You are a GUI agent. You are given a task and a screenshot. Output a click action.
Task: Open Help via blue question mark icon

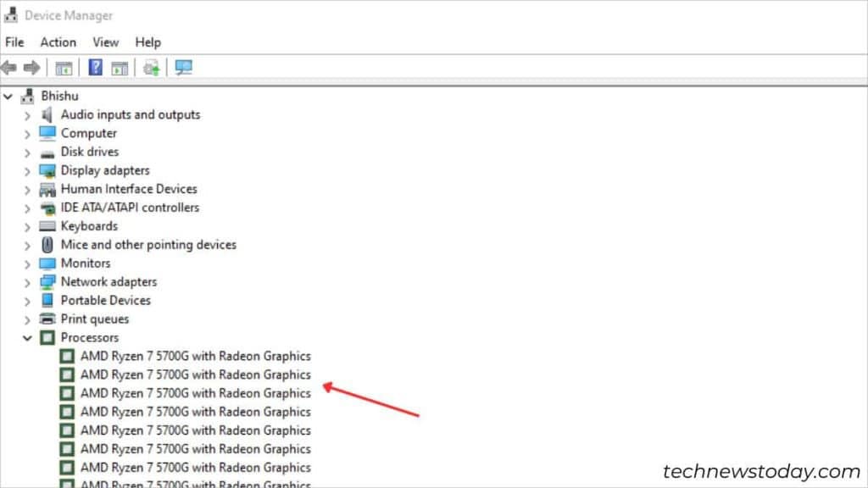click(x=96, y=68)
